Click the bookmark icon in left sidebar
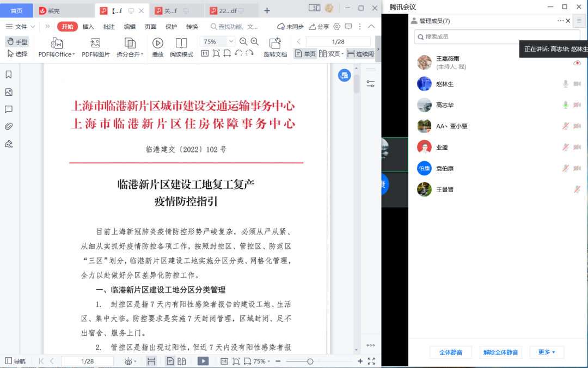Viewport: 588px width, 368px height. (x=9, y=75)
